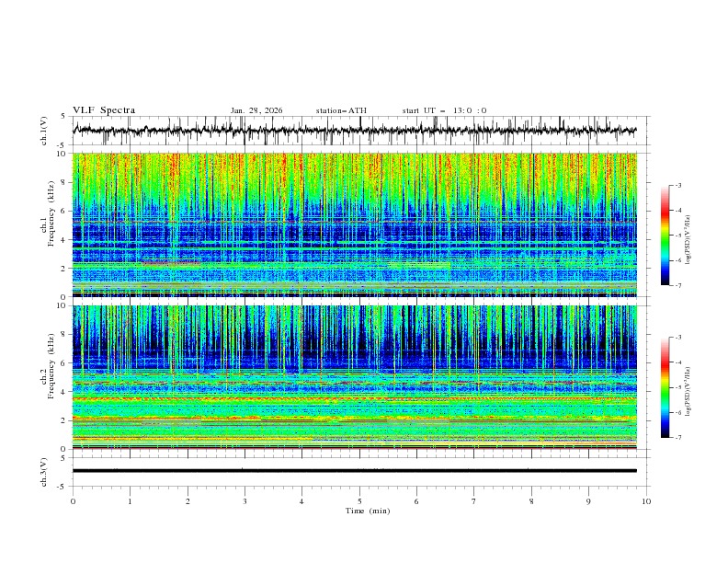Screen dimensions: 728x563
Task: Click the "-7" label on ch.1 color bar
Action: 677,285
